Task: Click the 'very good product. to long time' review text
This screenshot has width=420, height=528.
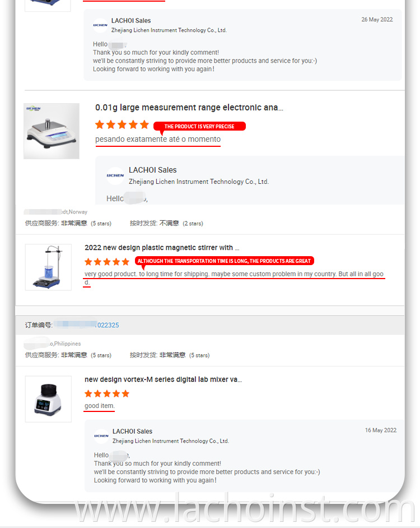Action: click(x=234, y=275)
